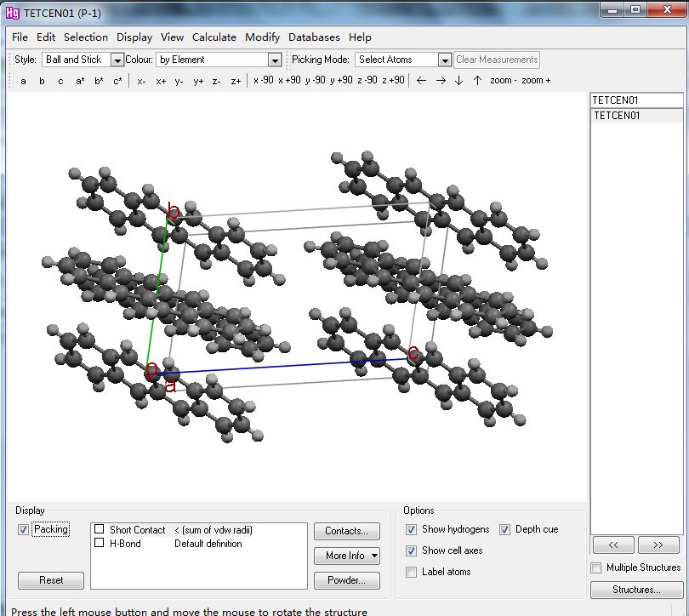Open the Style dropdown Ball and Stick

[117, 60]
